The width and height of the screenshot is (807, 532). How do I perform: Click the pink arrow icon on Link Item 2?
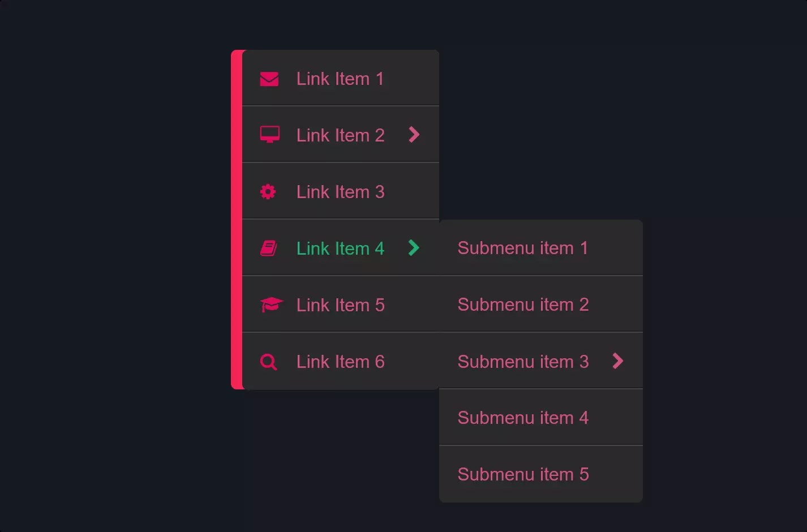pyautogui.click(x=414, y=135)
